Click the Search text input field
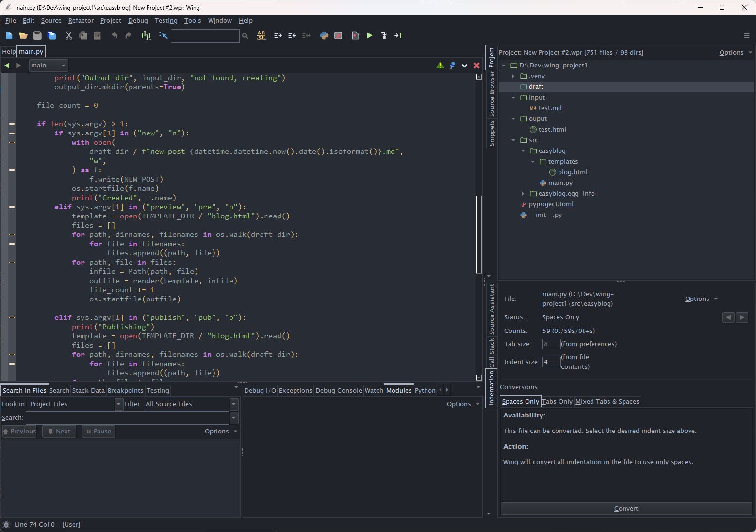 pos(128,418)
